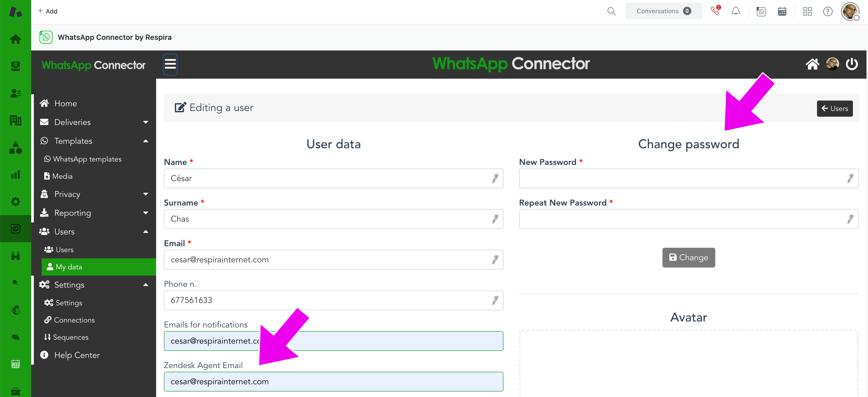The image size is (868, 397).
Task: Click the Repeat New Password field
Action: (689, 219)
